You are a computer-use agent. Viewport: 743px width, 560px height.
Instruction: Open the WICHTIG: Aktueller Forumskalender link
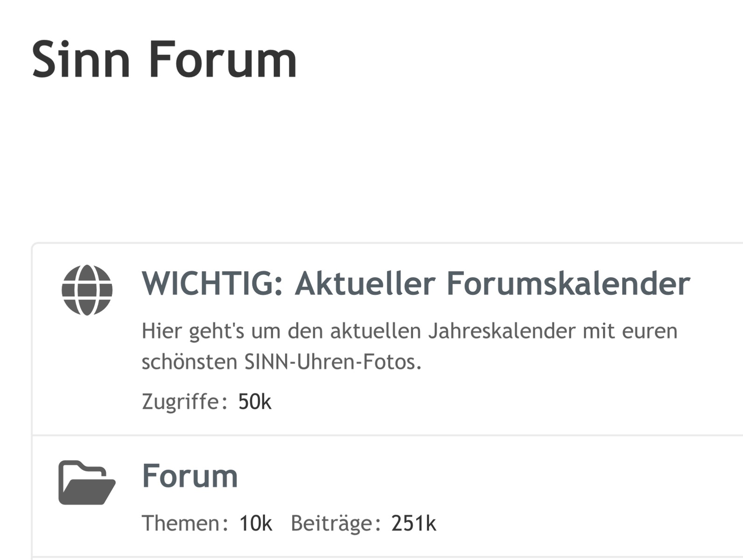pos(415,283)
